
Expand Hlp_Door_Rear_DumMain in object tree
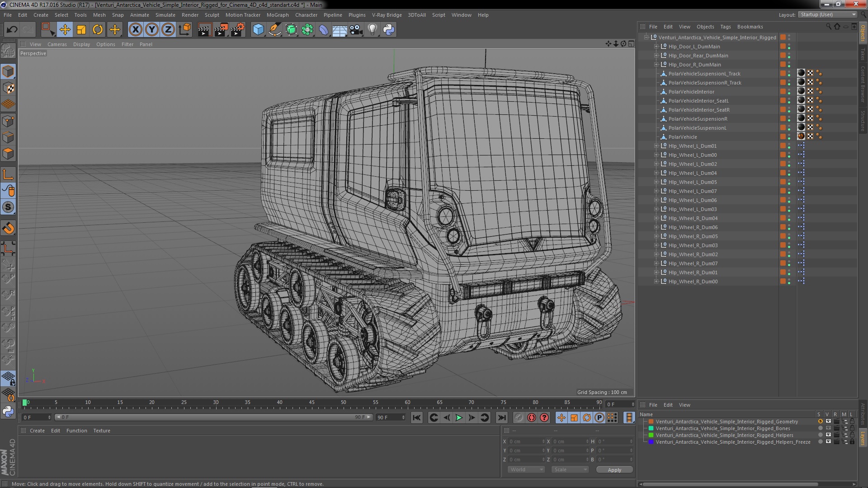(x=656, y=56)
